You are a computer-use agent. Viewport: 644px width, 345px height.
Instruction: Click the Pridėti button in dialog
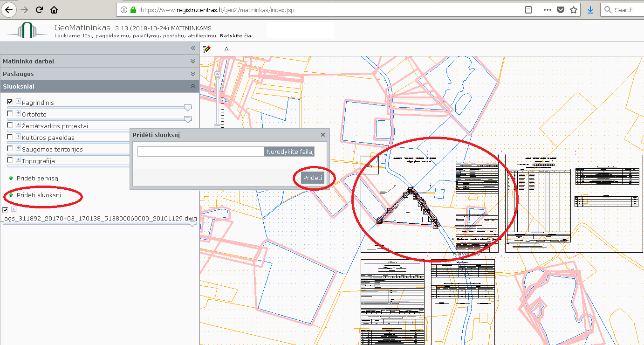point(312,178)
